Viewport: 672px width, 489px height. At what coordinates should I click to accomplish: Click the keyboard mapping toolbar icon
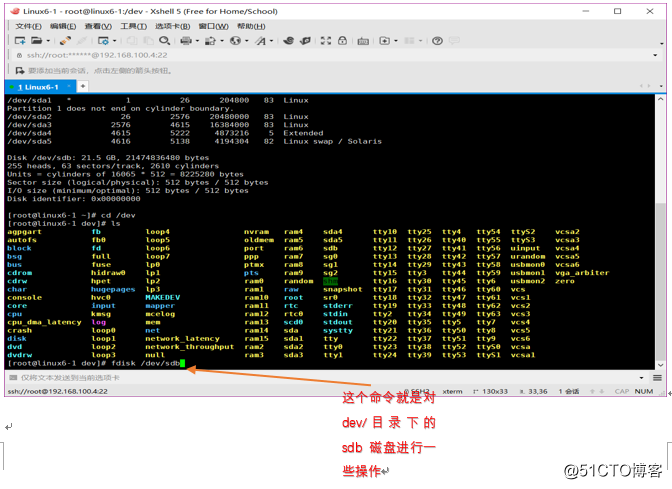point(363,41)
